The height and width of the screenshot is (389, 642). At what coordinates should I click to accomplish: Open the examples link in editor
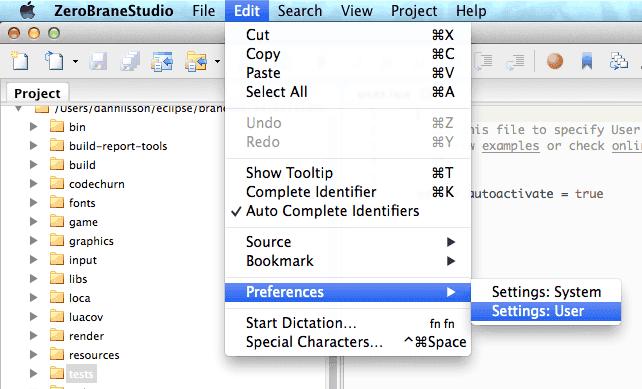pyautogui.click(x=510, y=146)
